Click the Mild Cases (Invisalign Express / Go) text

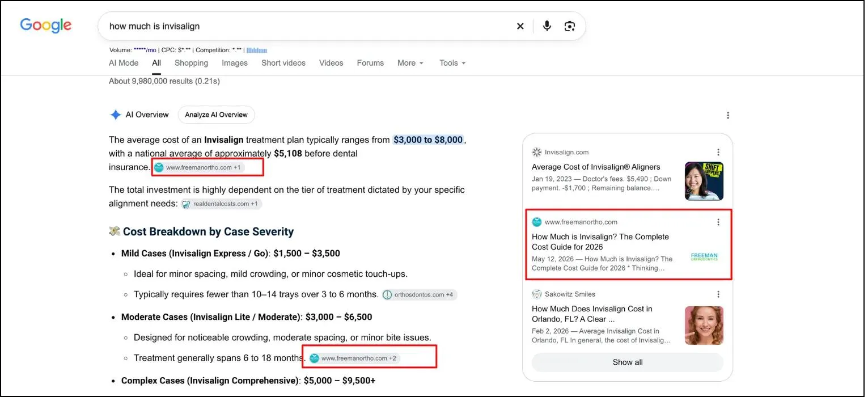click(x=194, y=254)
